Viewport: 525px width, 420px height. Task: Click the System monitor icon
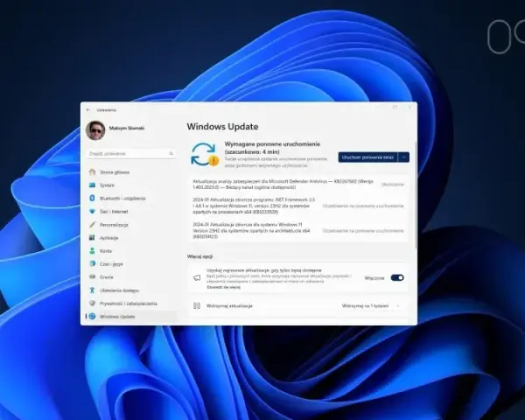tap(93, 185)
